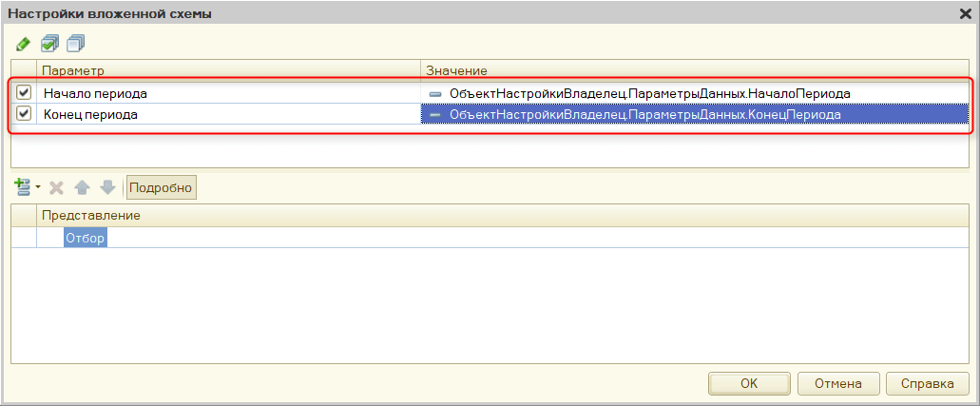Click the delete X icon in filter toolbar
This screenshot has height=406, width=980.
click(x=57, y=187)
